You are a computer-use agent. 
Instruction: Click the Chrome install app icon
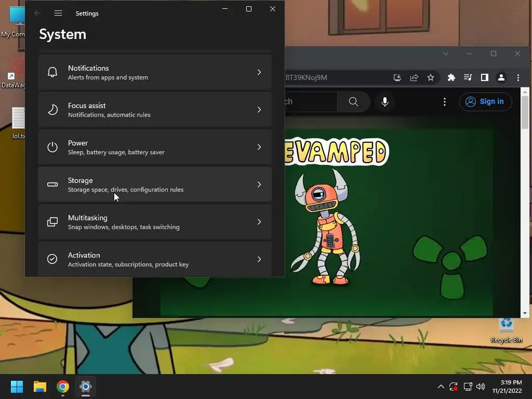tap(397, 78)
